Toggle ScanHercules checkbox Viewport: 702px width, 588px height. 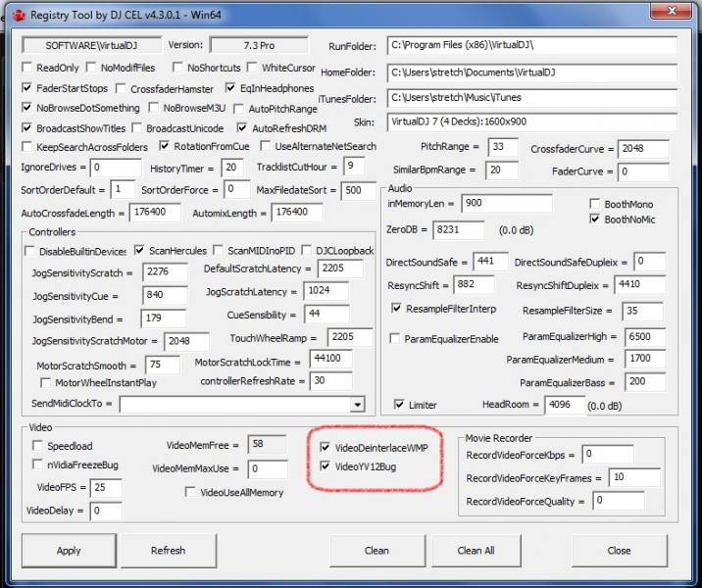(x=139, y=250)
